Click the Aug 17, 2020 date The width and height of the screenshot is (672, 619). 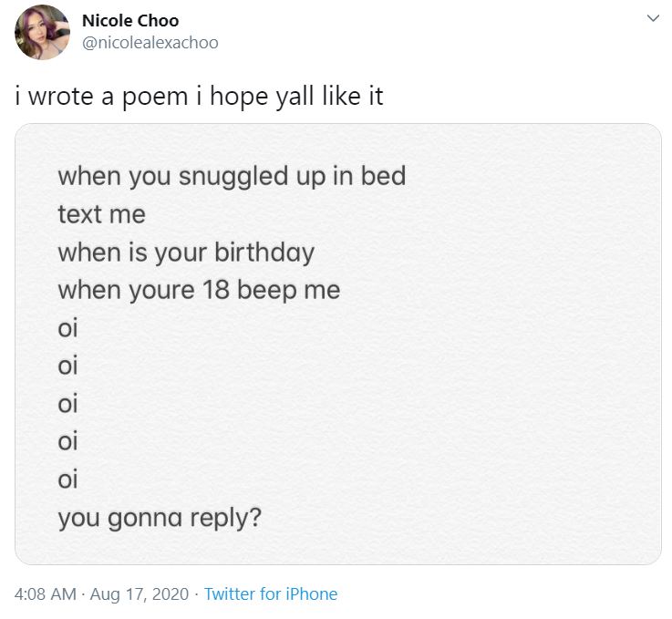[140, 594]
